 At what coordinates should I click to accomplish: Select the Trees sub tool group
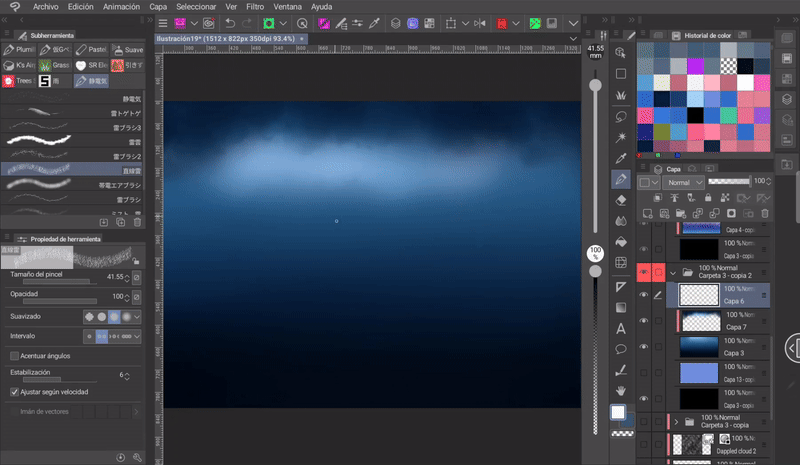pyautogui.click(x=19, y=81)
